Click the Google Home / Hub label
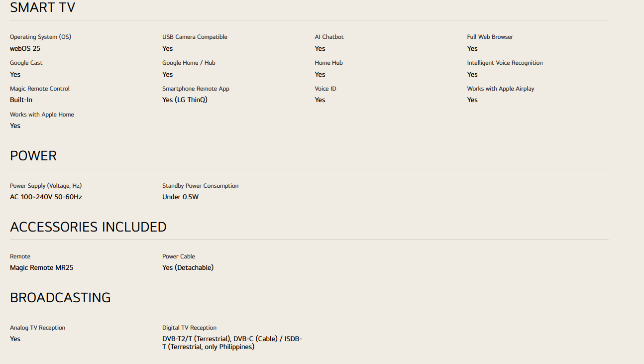Viewport: 644px width, 364px height. pyautogui.click(x=189, y=63)
